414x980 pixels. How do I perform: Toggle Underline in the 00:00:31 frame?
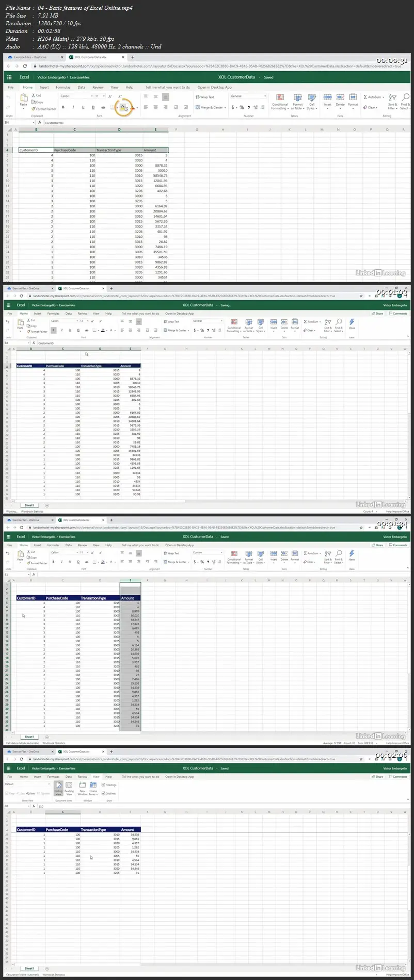click(x=83, y=107)
